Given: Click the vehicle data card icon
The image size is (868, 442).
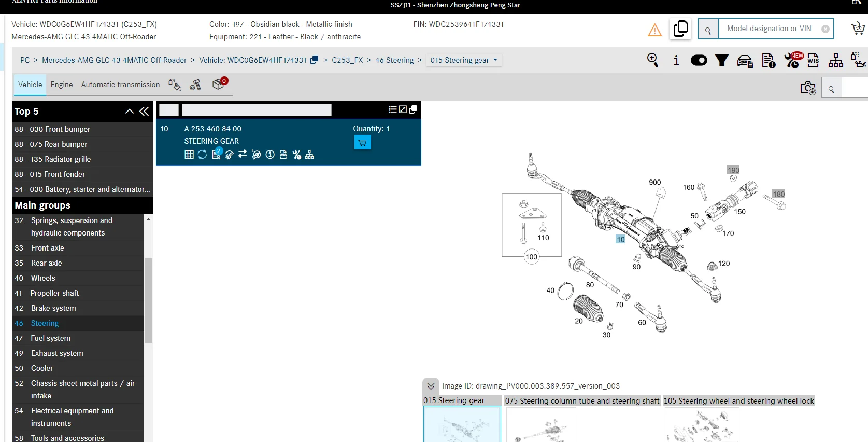Looking at the screenshot, I should 745,61.
